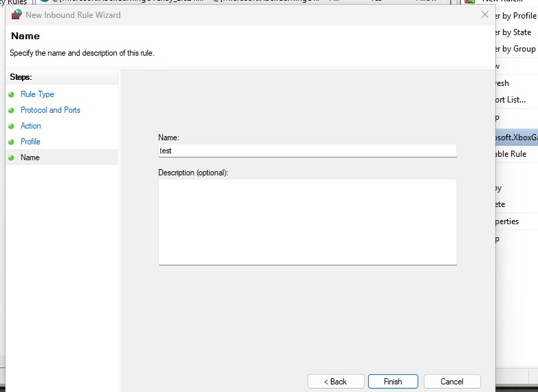Click the selected XboxGaming header in Actions pane

coord(517,137)
